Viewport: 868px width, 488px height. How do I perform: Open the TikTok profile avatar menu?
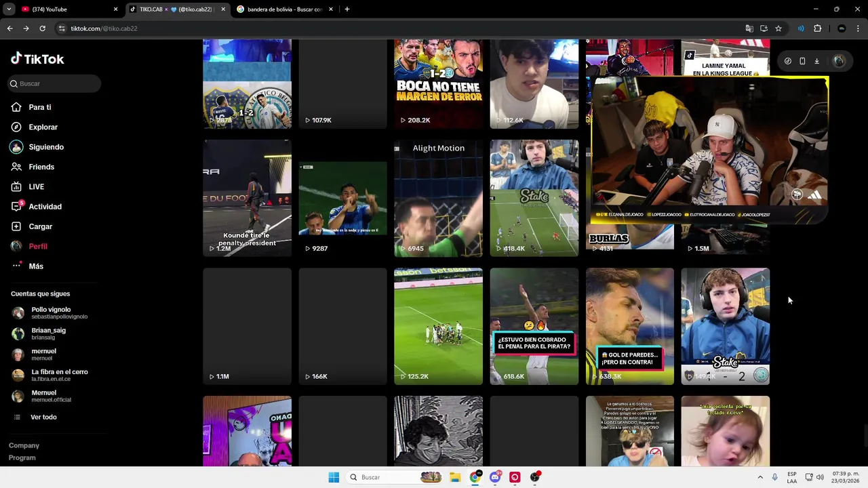coord(839,61)
